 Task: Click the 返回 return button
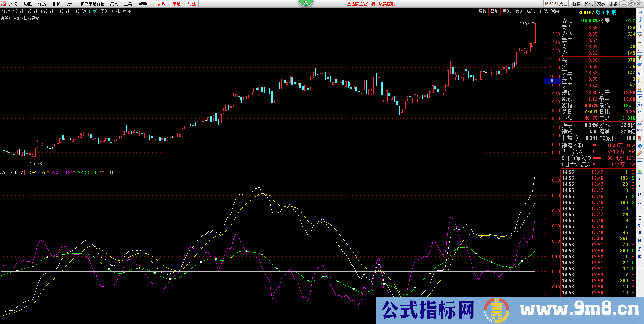[x=555, y=11]
